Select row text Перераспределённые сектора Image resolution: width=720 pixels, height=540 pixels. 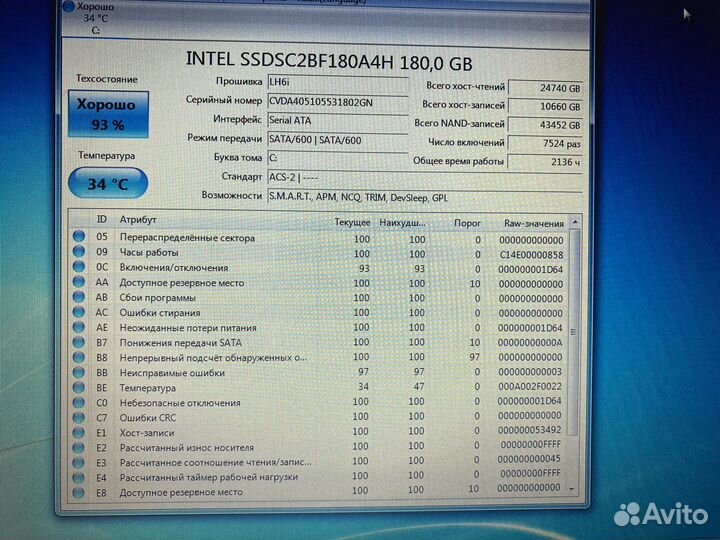tap(187, 238)
